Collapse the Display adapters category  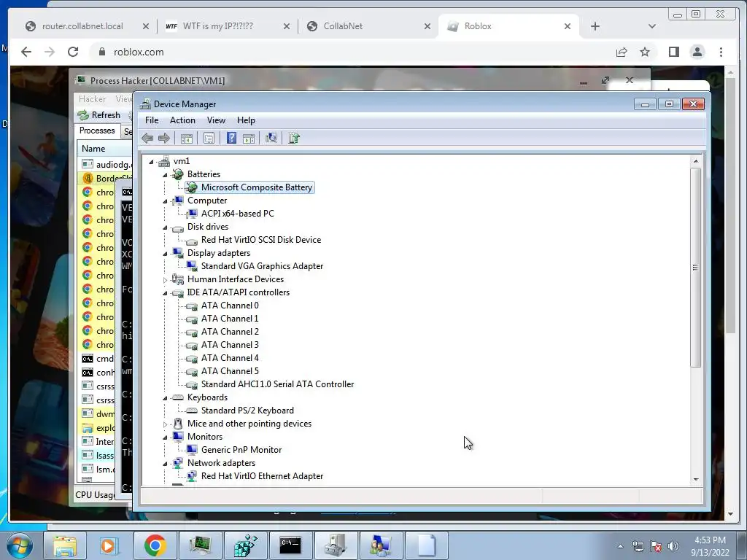[165, 254]
